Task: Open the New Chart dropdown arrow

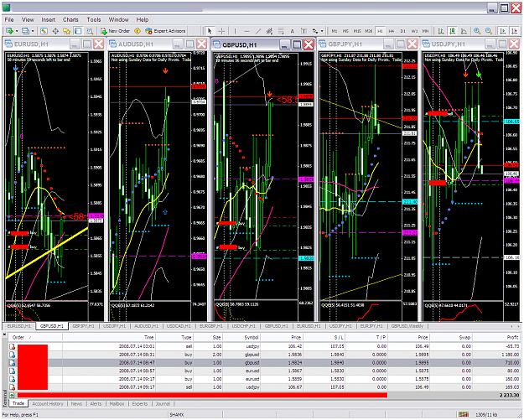Action: coord(17,31)
